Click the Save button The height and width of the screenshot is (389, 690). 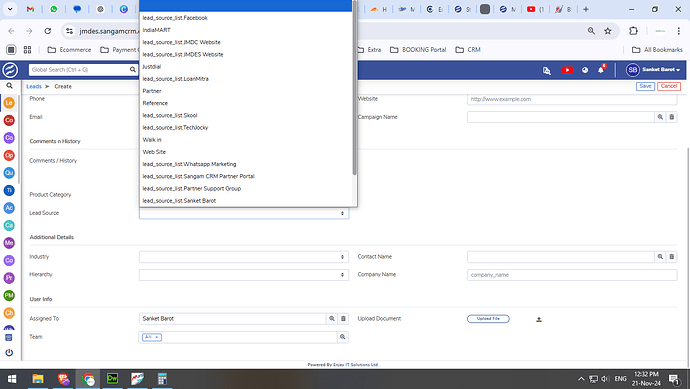click(x=645, y=86)
